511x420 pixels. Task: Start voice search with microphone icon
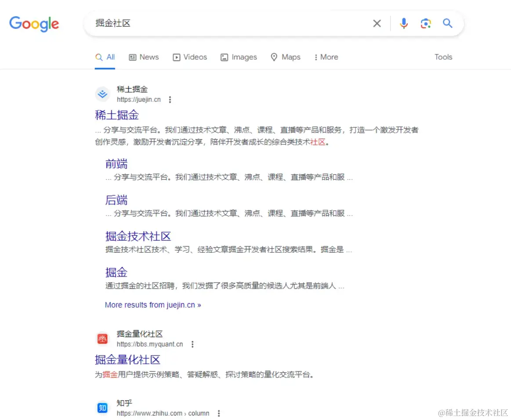(404, 23)
